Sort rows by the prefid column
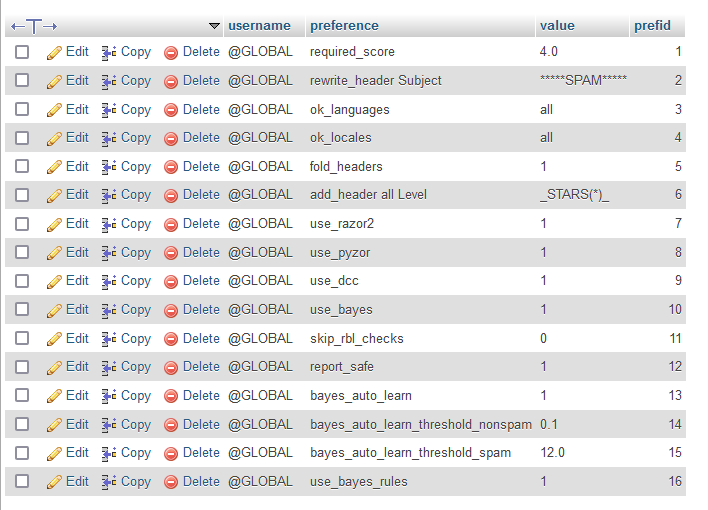Screen dimensions: 708x510 pyautogui.click(x=652, y=26)
